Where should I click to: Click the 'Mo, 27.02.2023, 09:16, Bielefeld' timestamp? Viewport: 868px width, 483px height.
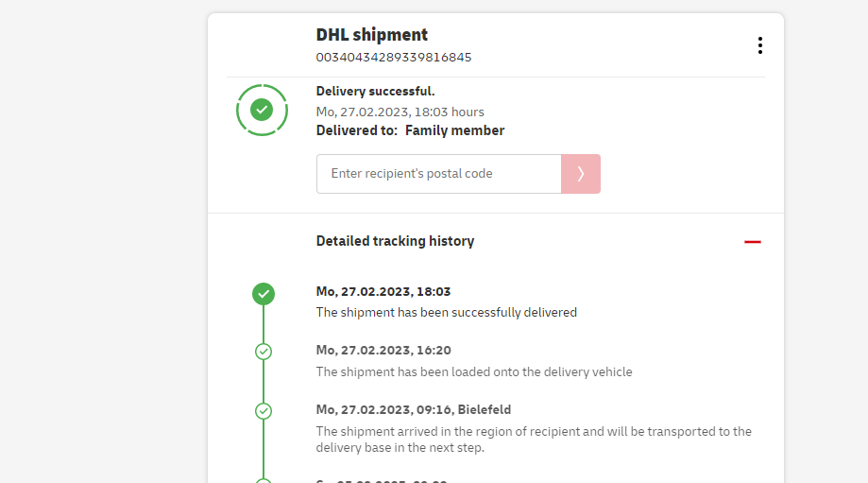[413, 410]
